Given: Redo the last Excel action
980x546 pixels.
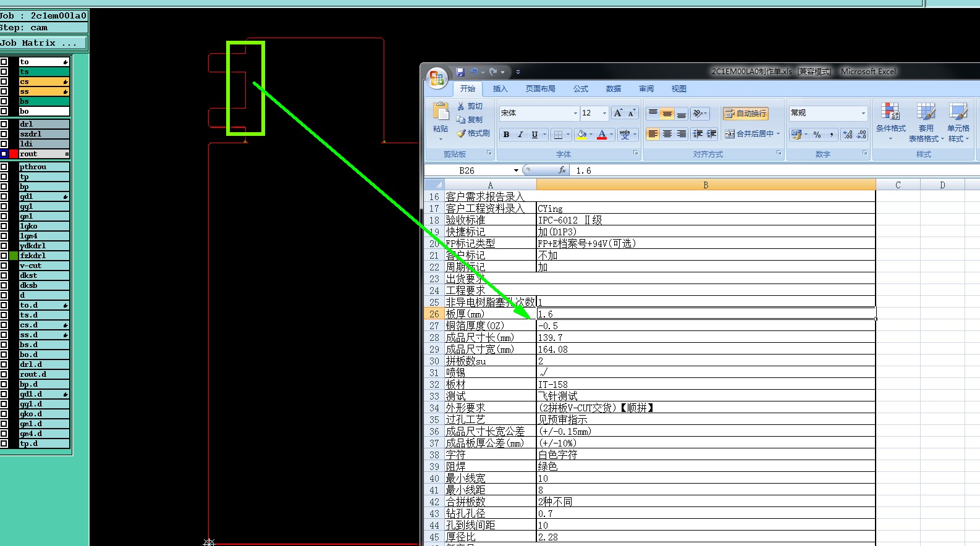Looking at the screenshot, I should tap(494, 72).
